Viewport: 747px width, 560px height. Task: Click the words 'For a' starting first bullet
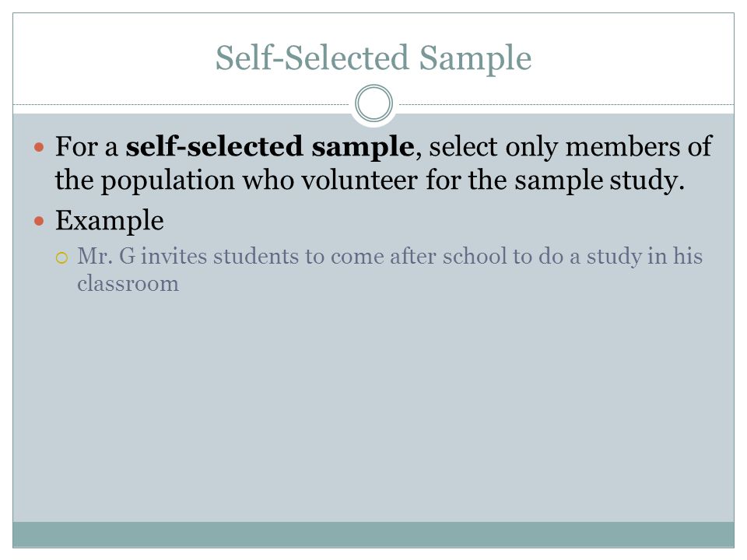pyautogui.click(x=86, y=147)
